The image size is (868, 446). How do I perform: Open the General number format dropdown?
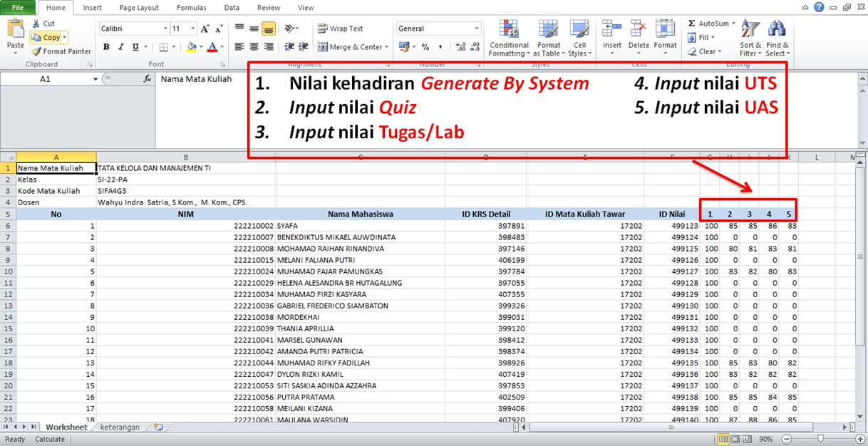click(477, 29)
